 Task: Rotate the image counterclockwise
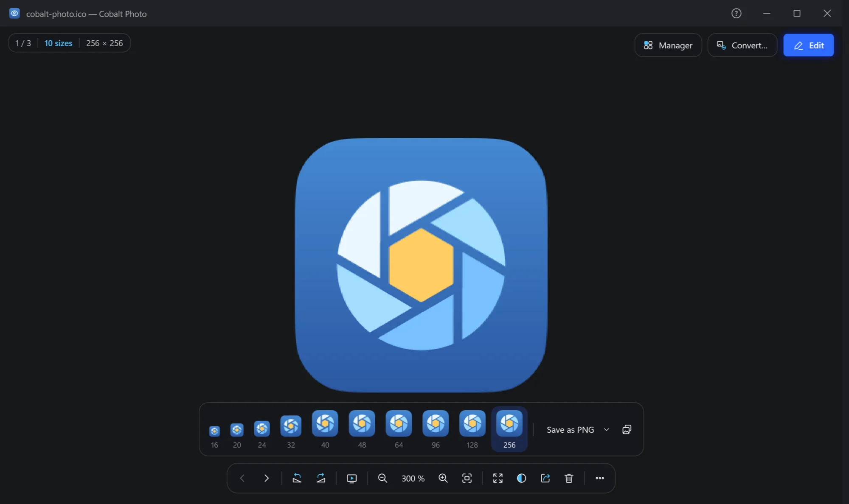pyautogui.click(x=297, y=478)
